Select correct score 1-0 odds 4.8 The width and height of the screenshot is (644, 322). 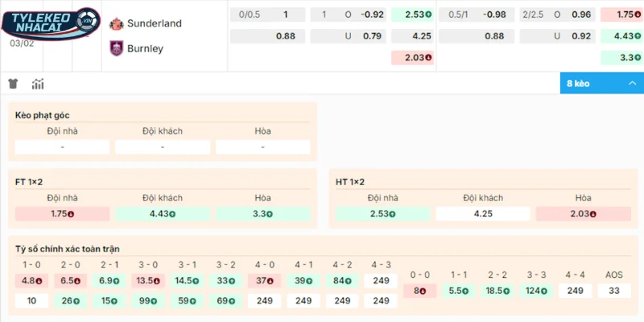31,280
